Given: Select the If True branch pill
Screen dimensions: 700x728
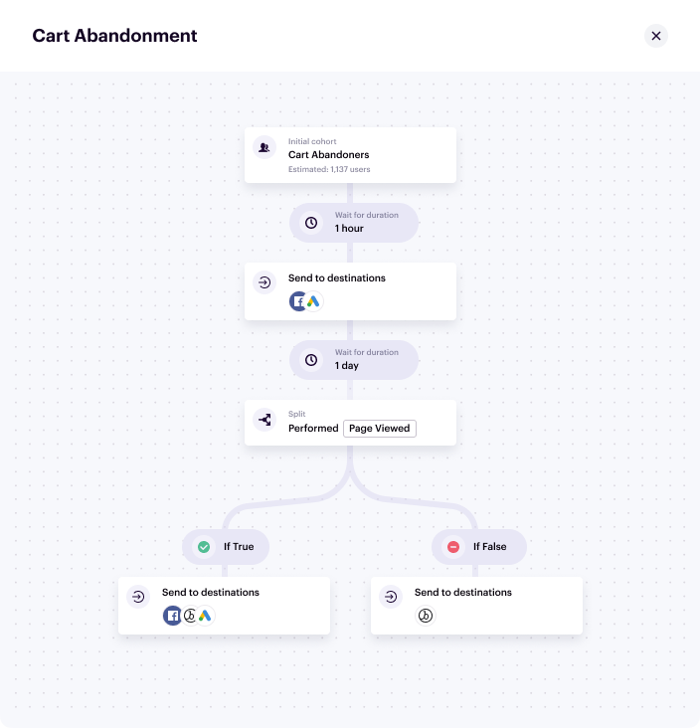Looking at the screenshot, I should (x=226, y=547).
